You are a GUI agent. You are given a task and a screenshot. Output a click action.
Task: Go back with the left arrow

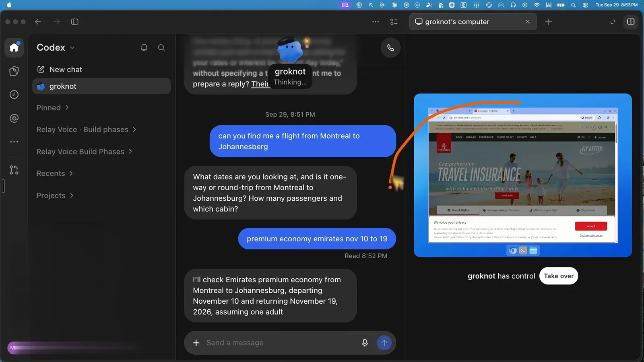[38, 22]
